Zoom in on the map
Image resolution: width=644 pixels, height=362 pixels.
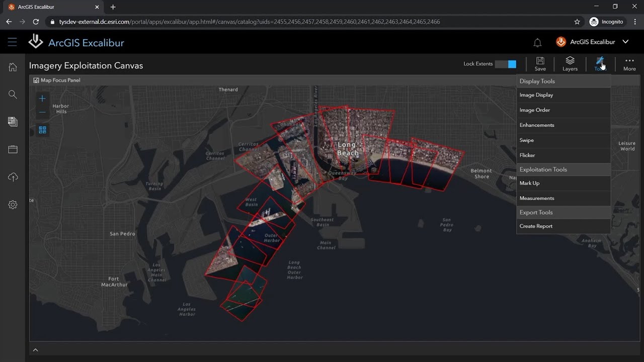42,99
